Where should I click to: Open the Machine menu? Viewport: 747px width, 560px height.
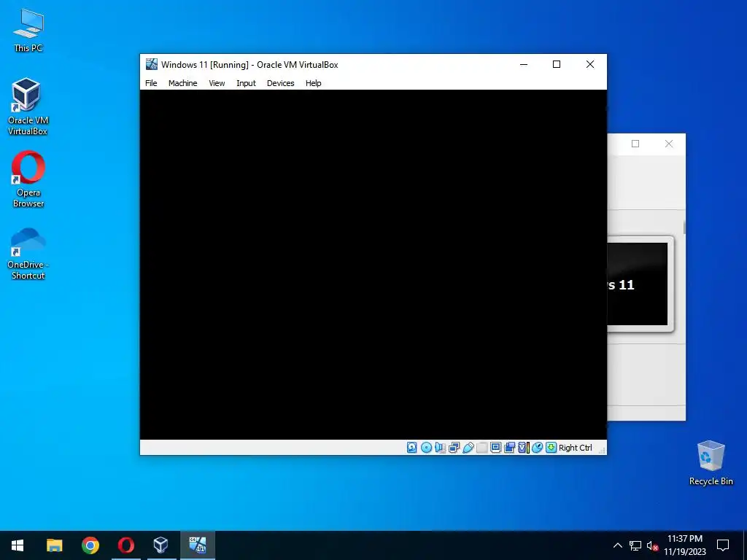pyautogui.click(x=182, y=83)
